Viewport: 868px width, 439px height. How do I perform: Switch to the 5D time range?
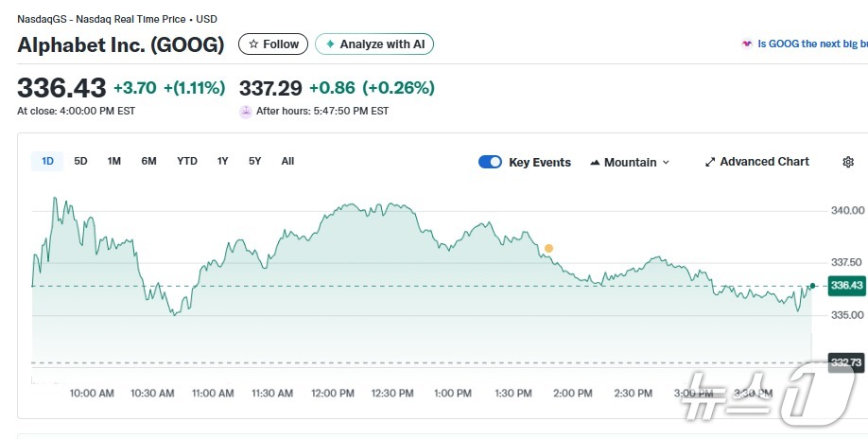pos(80,161)
